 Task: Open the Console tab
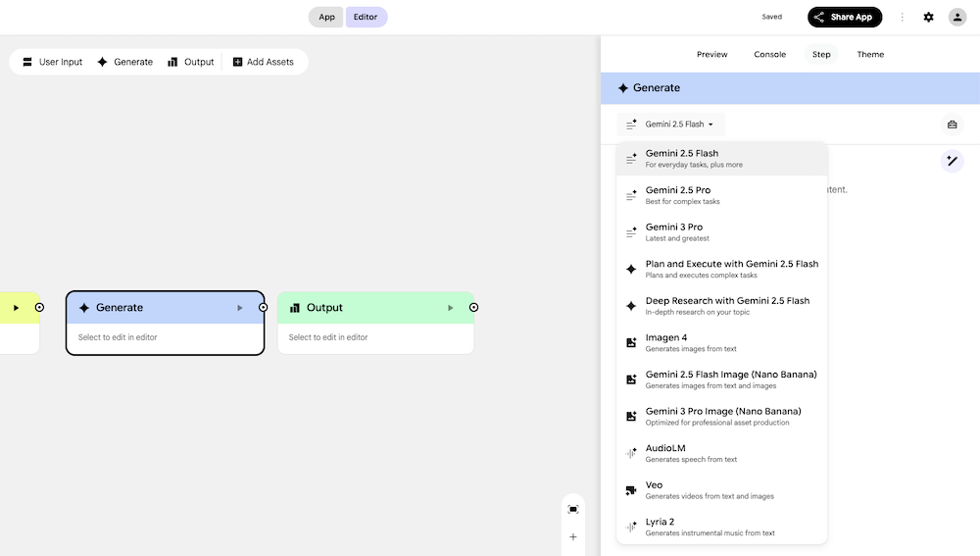pyautogui.click(x=769, y=54)
